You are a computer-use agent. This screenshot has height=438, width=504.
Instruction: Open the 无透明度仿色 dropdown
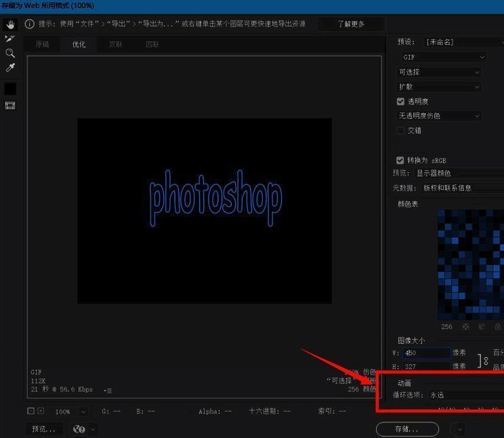[439, 116]
